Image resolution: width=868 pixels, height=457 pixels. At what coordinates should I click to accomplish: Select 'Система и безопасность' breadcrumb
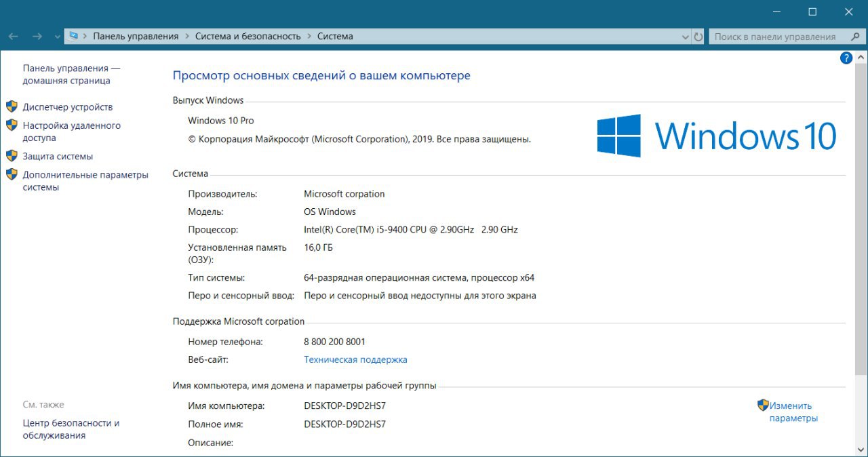(x=248, y=37)
